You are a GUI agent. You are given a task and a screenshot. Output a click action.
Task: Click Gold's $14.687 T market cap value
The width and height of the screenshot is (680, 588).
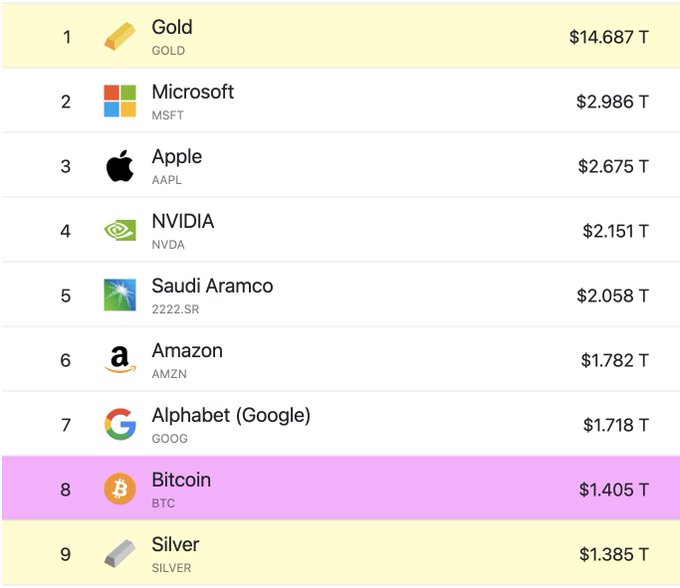pyautogui.click(x=609, y=37)
